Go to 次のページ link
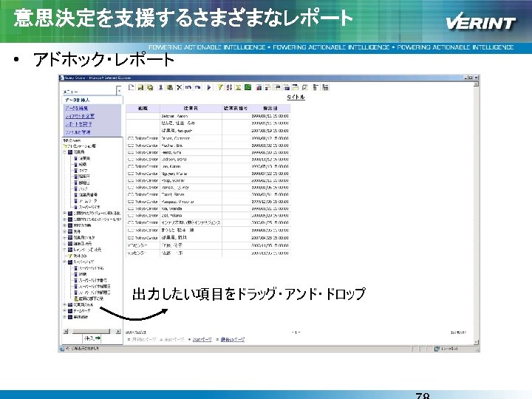The width and height of the screenshot is (532, 399). 202,339
